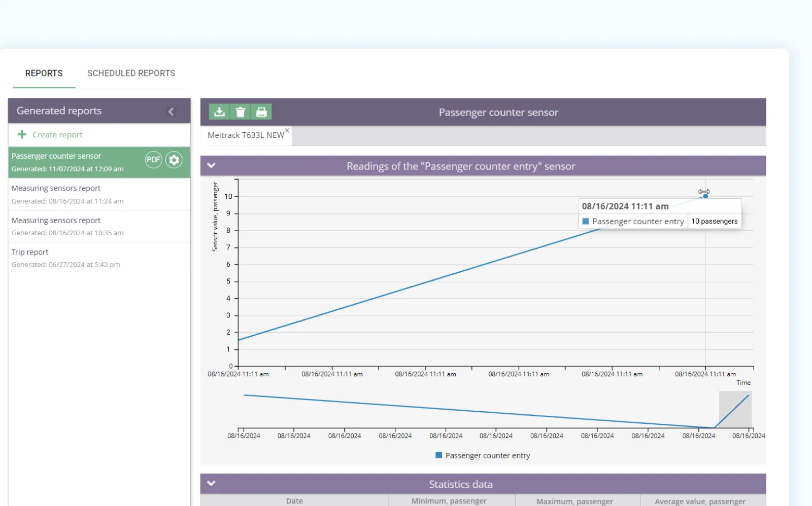Open Measuring sensors report from 11:24 am
The height and width of the screenshot is (506, 812).
[x=99, y=194]
